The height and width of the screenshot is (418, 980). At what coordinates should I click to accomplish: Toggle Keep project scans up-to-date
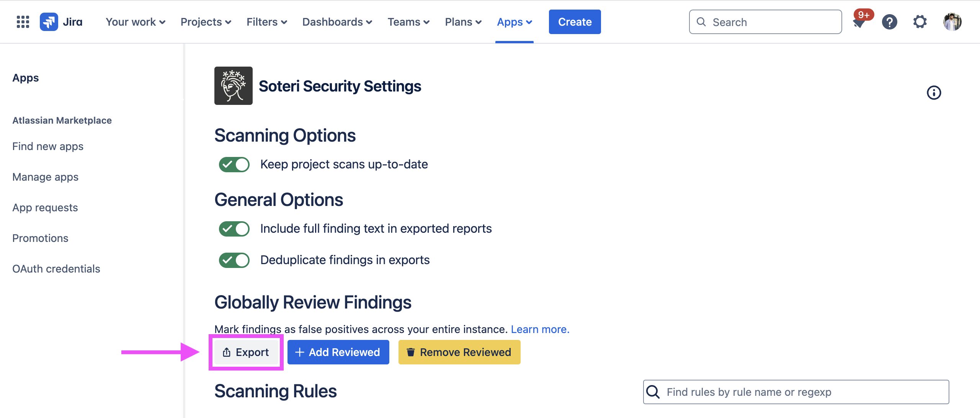[x=234, y=165]
